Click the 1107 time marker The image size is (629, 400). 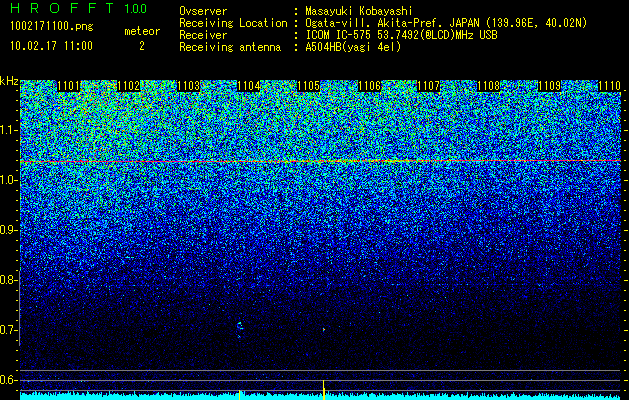[429, 86]
